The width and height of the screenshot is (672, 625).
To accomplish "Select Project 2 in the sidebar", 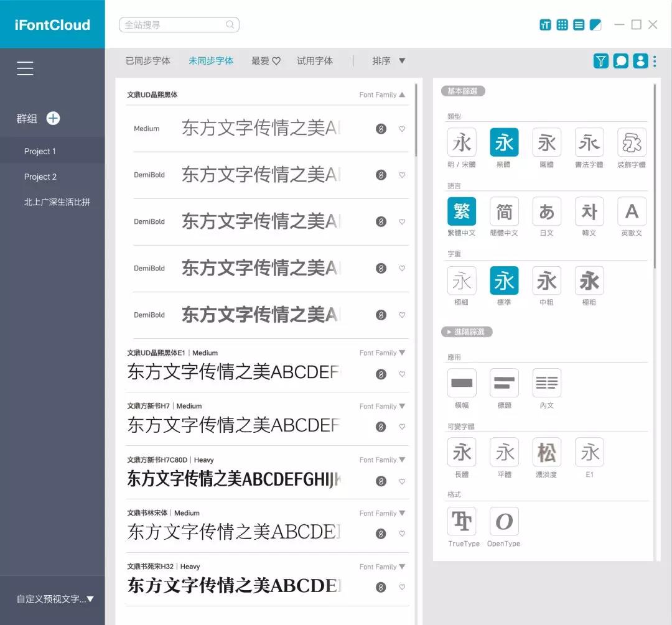I will coord(40,177).
